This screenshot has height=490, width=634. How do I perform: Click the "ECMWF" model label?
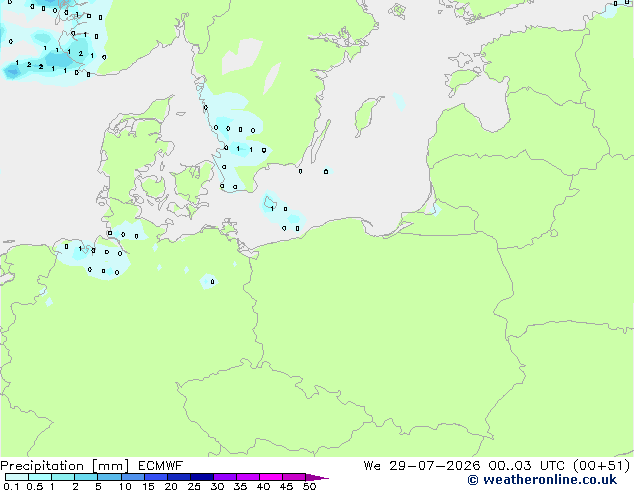point(161,466)
